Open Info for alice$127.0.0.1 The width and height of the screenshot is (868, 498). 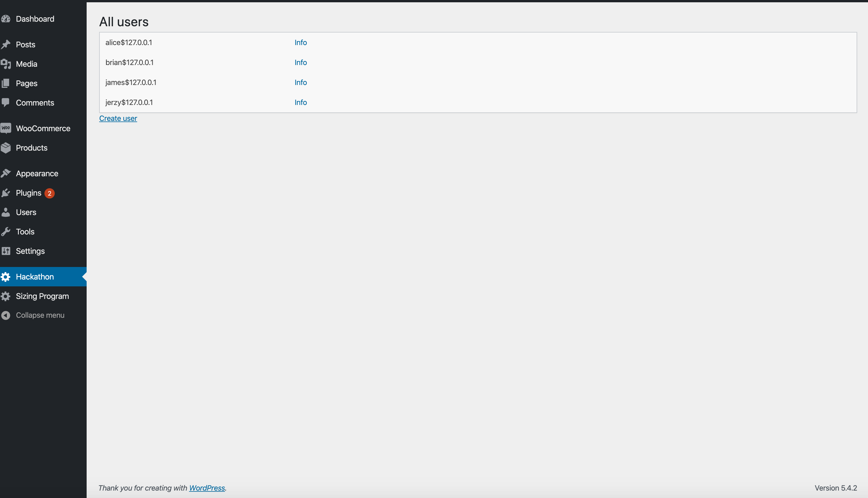(300, 42)
